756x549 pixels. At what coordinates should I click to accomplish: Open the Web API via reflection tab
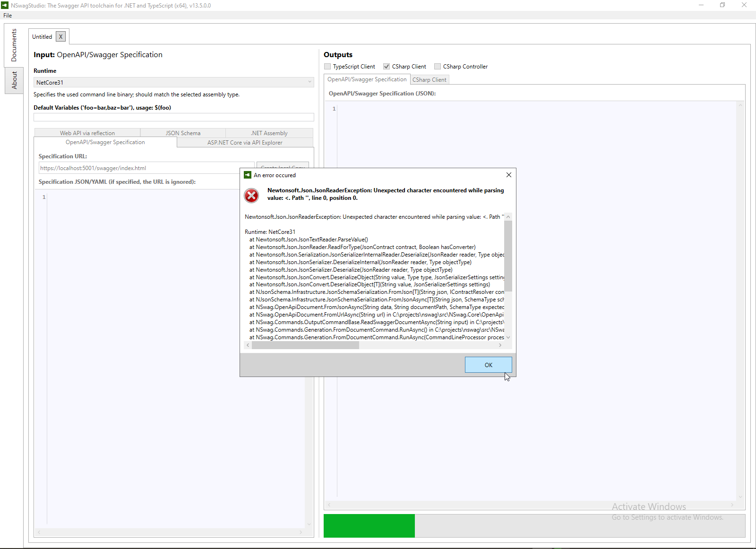(87, 133)
